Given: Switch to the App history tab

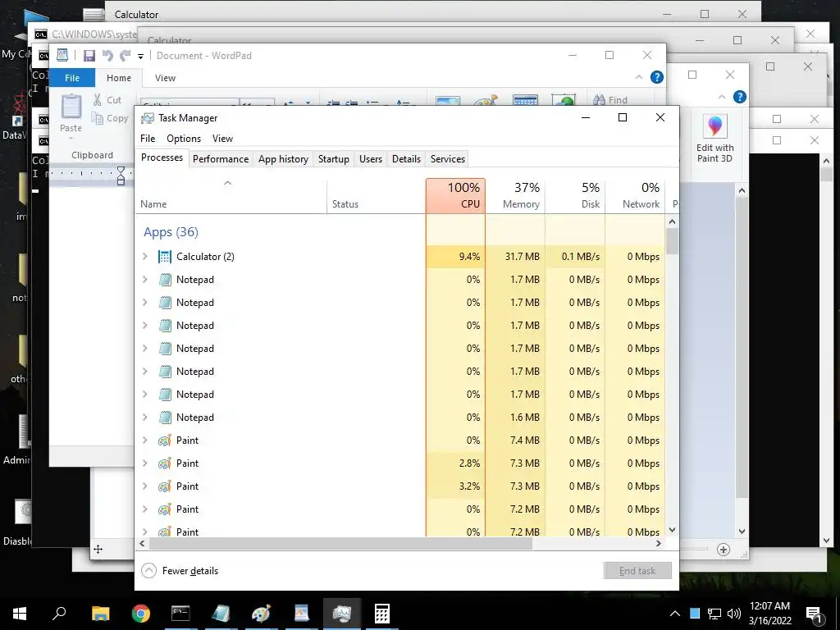Looking at the screenshot, I should [283, 159].
